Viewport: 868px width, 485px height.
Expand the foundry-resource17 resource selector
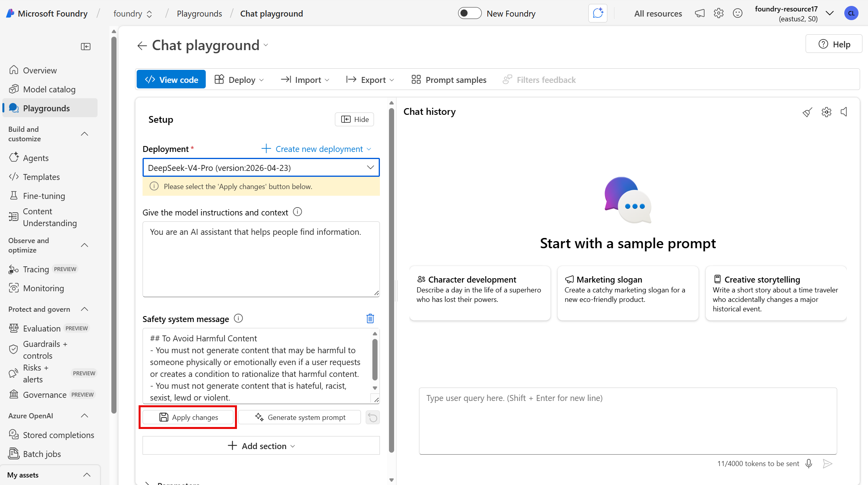(830, 13)
